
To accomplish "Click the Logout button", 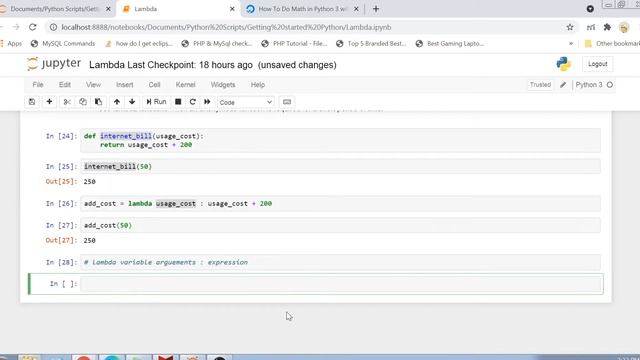I will (x=598, y=64).
